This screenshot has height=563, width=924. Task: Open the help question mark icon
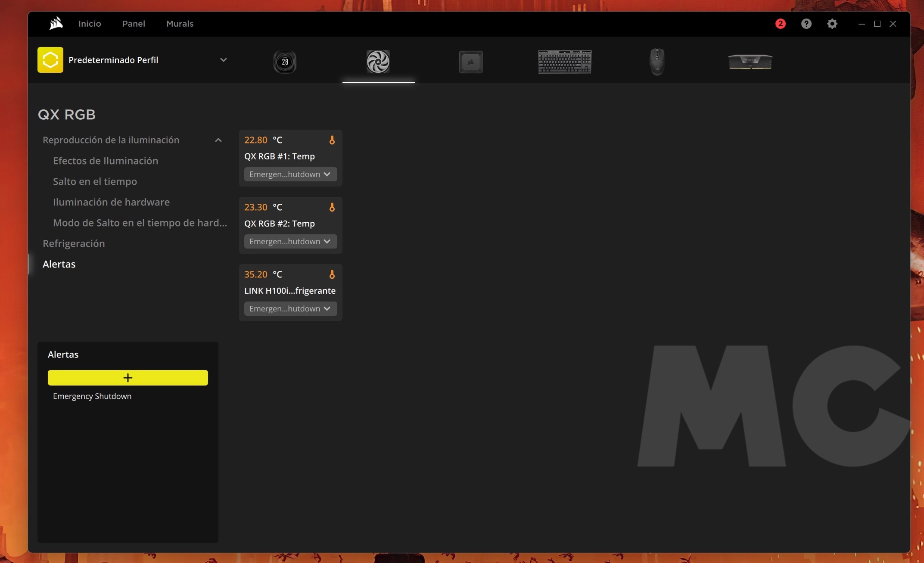tap(806, 24)
